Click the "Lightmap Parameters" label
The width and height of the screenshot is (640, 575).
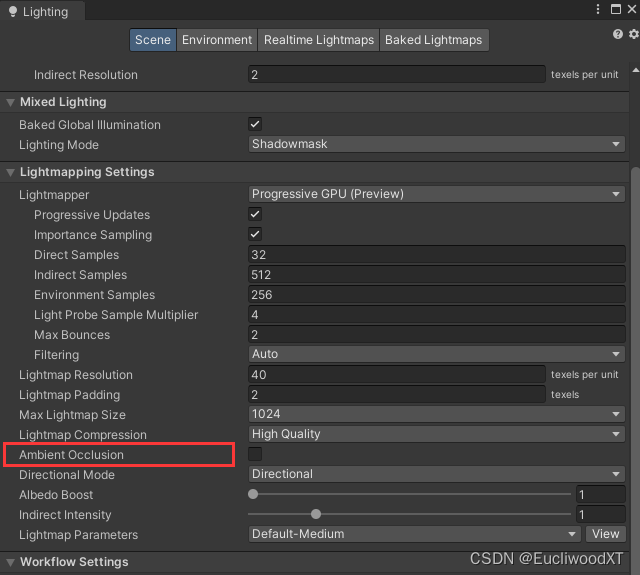[78, 535]
